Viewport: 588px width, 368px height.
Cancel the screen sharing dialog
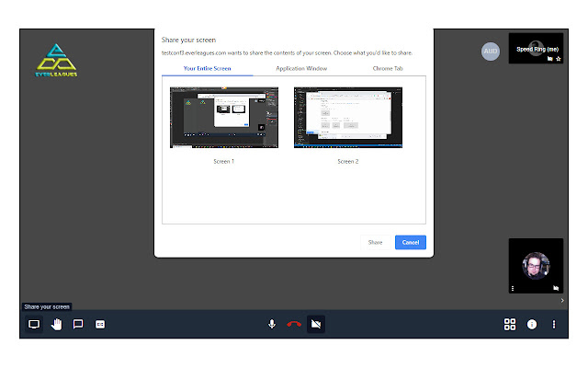pos(411,242)
